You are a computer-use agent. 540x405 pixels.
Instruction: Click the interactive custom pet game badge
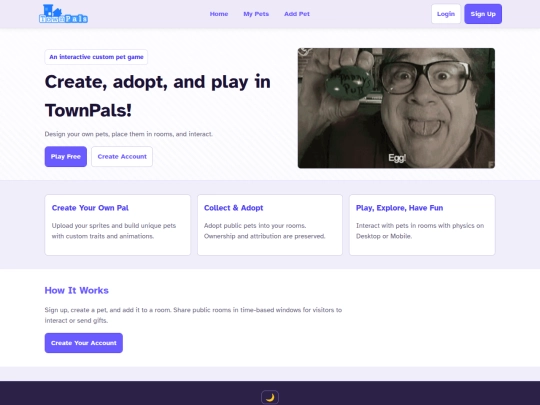coord(96,57)
